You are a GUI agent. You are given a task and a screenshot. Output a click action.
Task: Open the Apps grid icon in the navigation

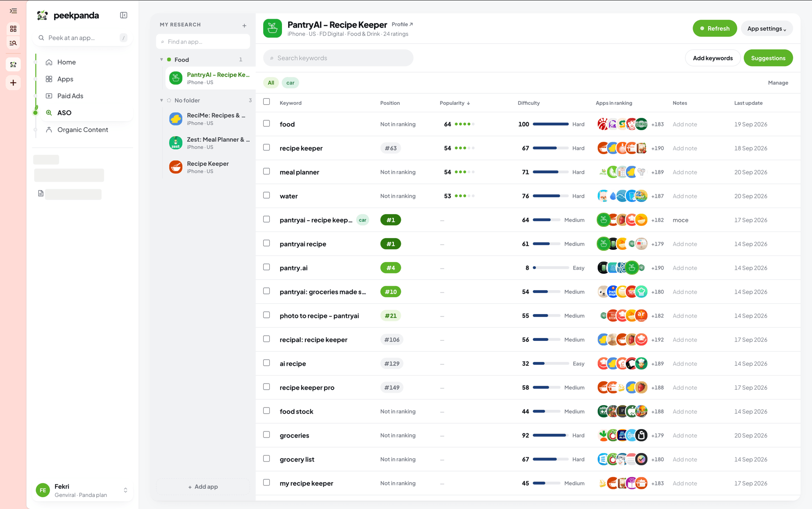pos(49,79)
